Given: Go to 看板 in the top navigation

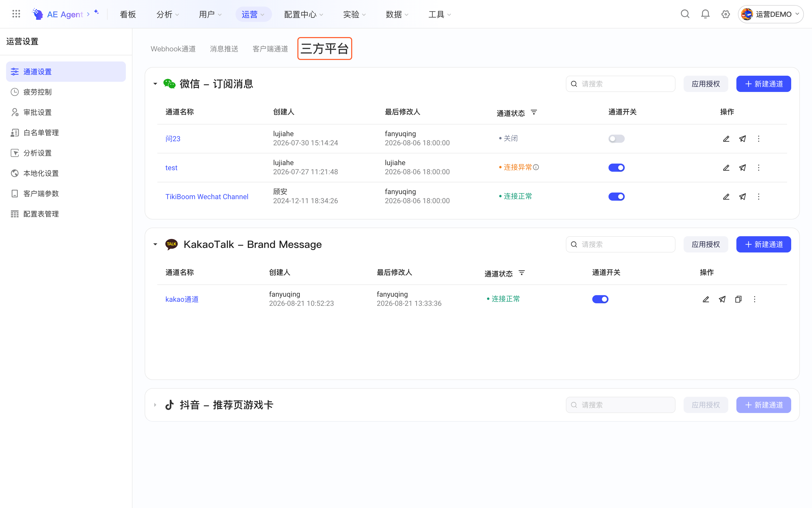Looking at the screenshot, I should click(128, 14).
